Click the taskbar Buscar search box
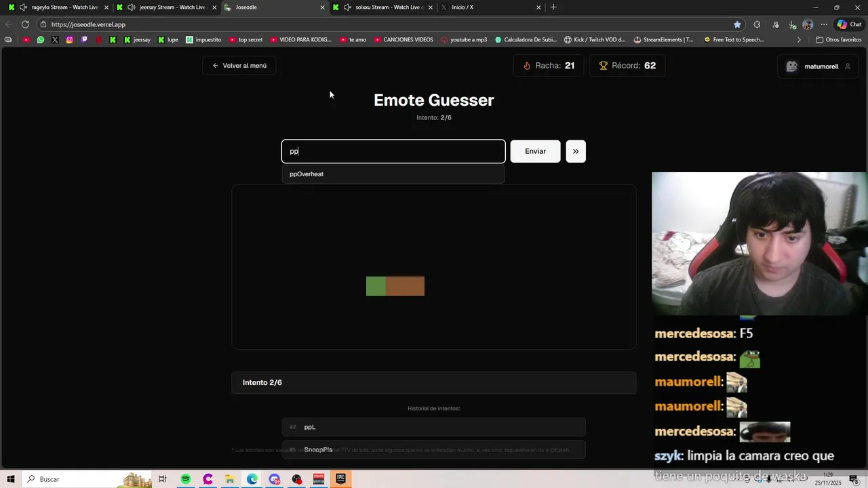 click(87, 479)
